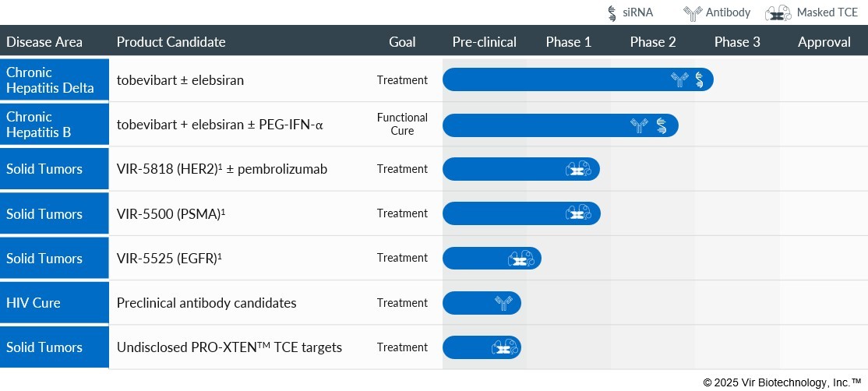
Task: Select the Chronic Hepatitis Delta disease cell
Action: pos(55,79)
